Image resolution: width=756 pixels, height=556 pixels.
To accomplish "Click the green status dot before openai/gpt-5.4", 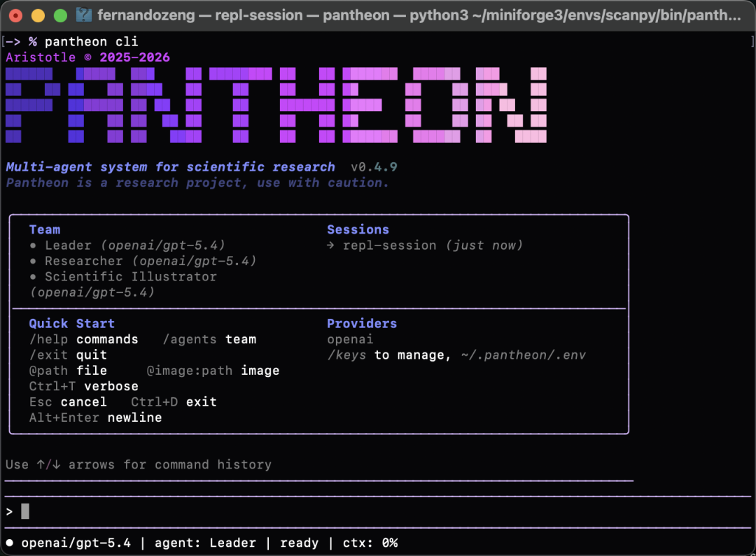I will click(10, 543).
